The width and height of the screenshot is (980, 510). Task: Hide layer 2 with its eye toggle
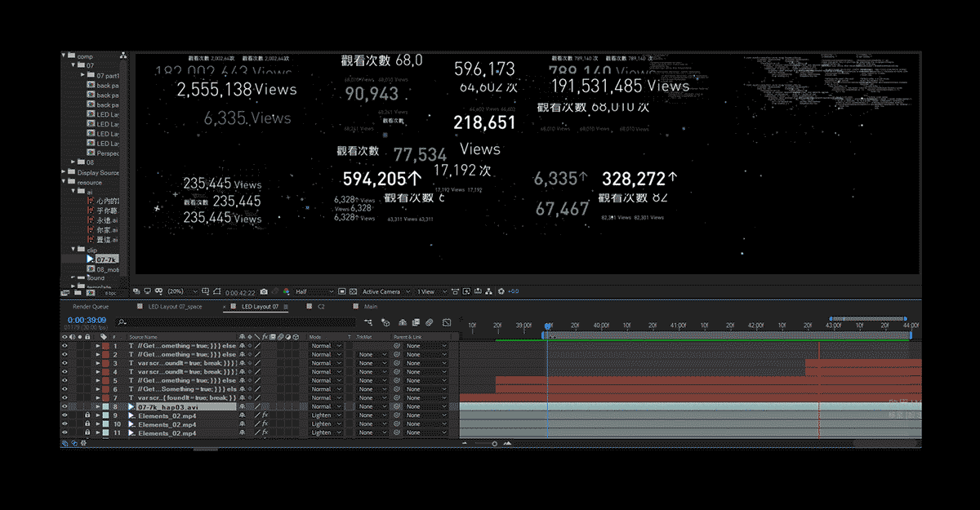pyautogui.click(x=65, y=355)
